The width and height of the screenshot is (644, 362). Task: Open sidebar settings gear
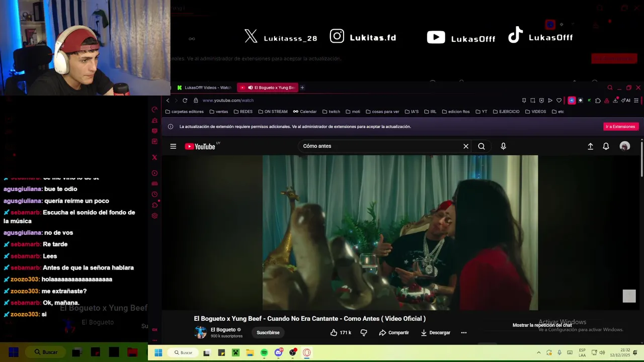[154, 216]
